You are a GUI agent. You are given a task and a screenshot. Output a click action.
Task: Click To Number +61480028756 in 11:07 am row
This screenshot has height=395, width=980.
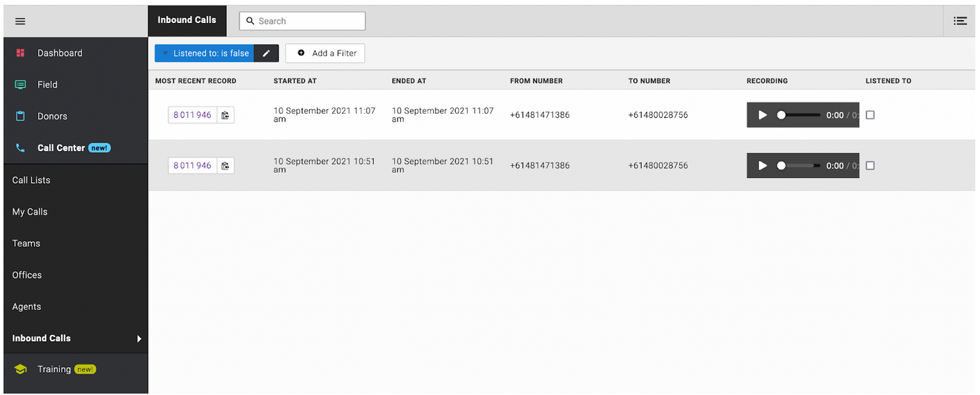click(x=658, y=115)
